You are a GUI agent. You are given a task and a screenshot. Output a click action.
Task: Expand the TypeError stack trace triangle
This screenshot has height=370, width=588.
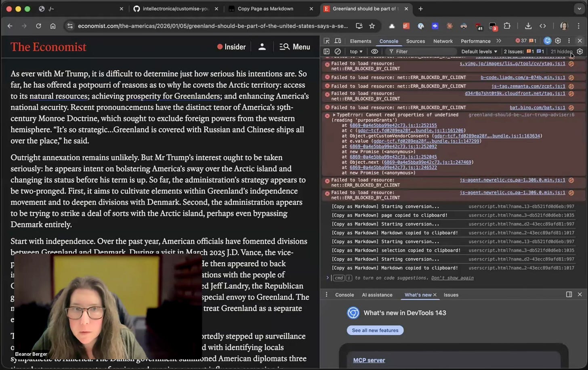point(334,115)
